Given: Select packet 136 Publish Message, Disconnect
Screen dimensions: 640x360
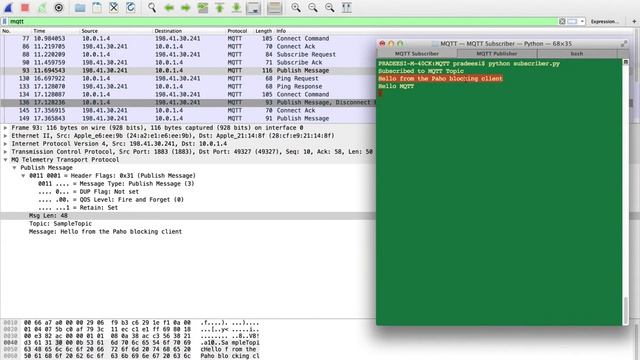Looking at the screenshot, I should pyautogui.click(x=188, y=102).
